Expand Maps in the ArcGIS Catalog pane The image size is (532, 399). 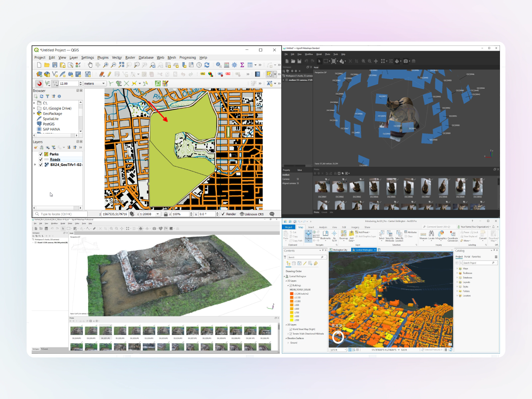pyautogui.click(x=457, y=268)
